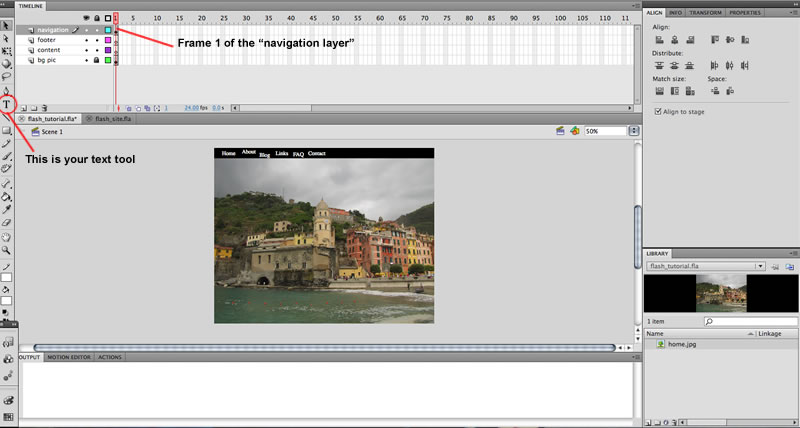The height and width of the screenshot is (428, 800).
Task: Open the 50% zoom dropdown
Action: (x=634, y=131)
